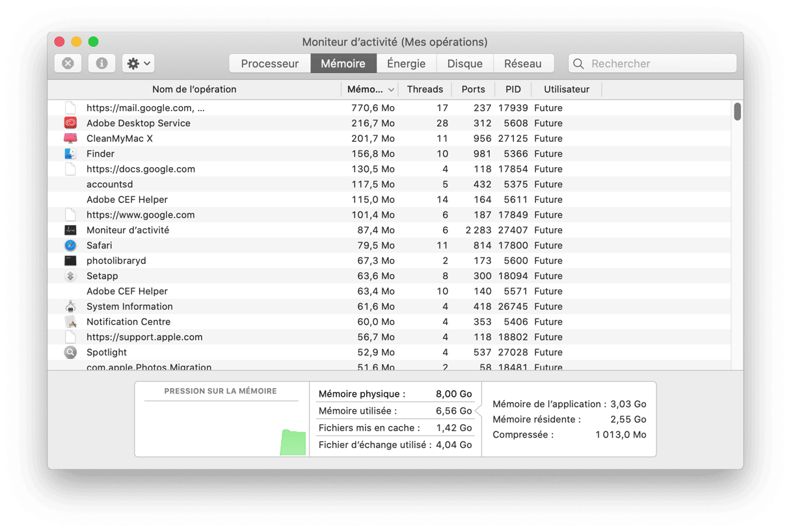Select the https://support.apple.com process name
This screenshot has width=791, height=532.
[144, 337]
